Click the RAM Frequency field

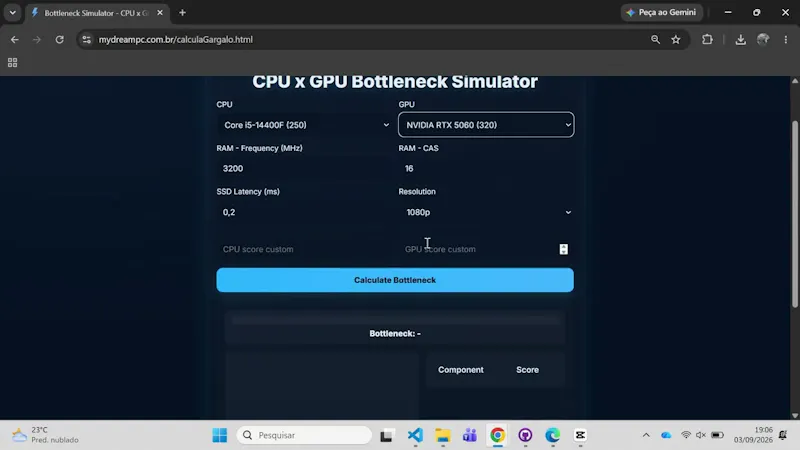304,168
